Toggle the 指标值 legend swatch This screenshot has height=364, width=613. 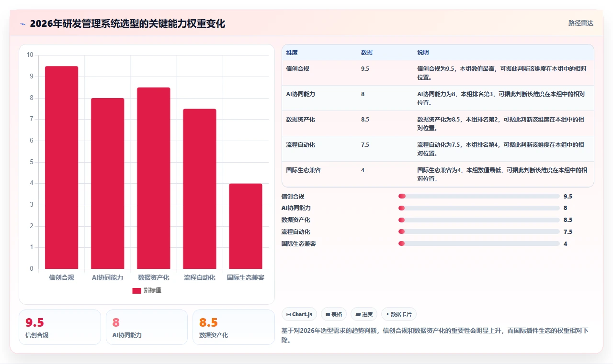point(136,290)
